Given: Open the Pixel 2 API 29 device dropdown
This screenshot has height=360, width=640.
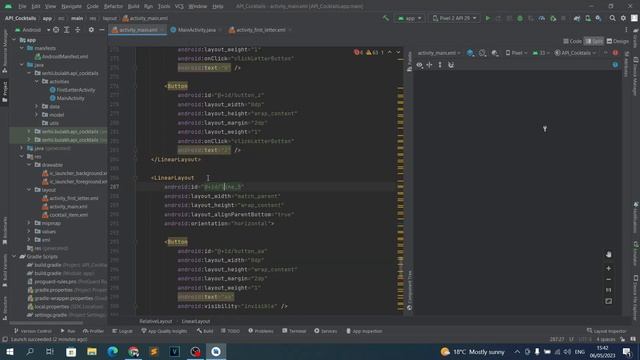Looking at the screenshot, I should (454, 18).
